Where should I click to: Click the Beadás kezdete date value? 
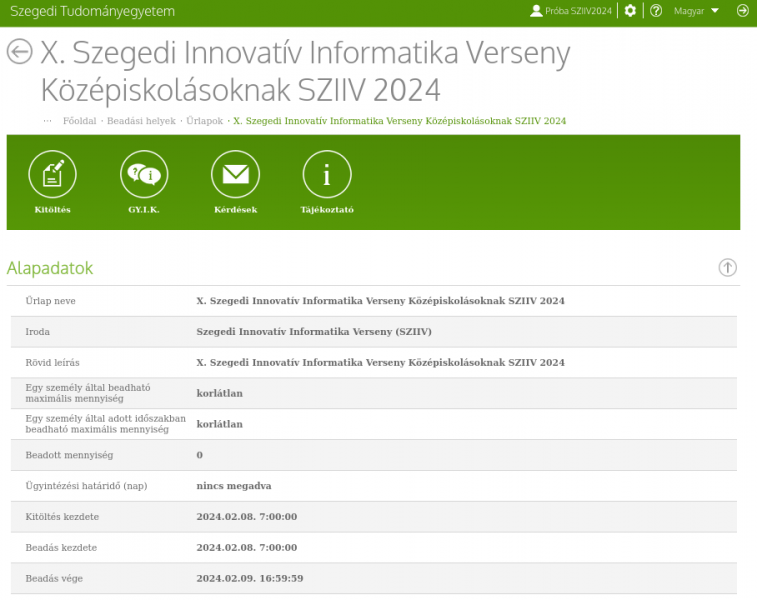[247, 548]
